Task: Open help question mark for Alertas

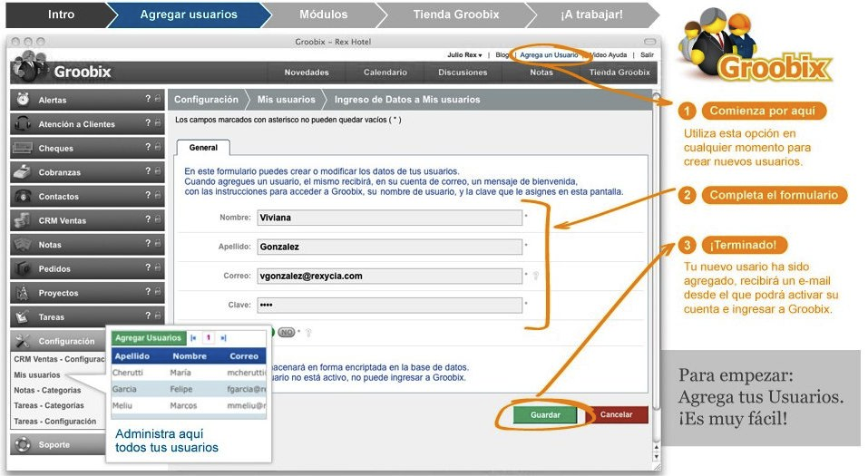Action: [148, 99]
